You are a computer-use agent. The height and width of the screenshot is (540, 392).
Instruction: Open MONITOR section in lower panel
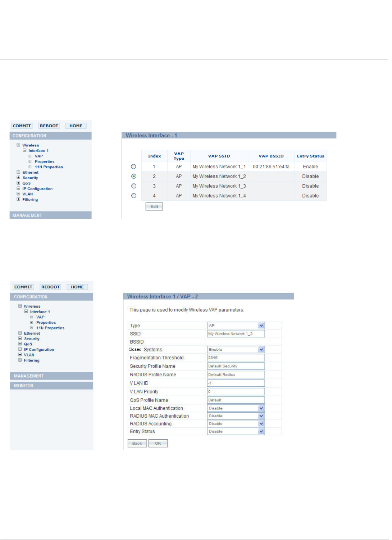point(51,386)
